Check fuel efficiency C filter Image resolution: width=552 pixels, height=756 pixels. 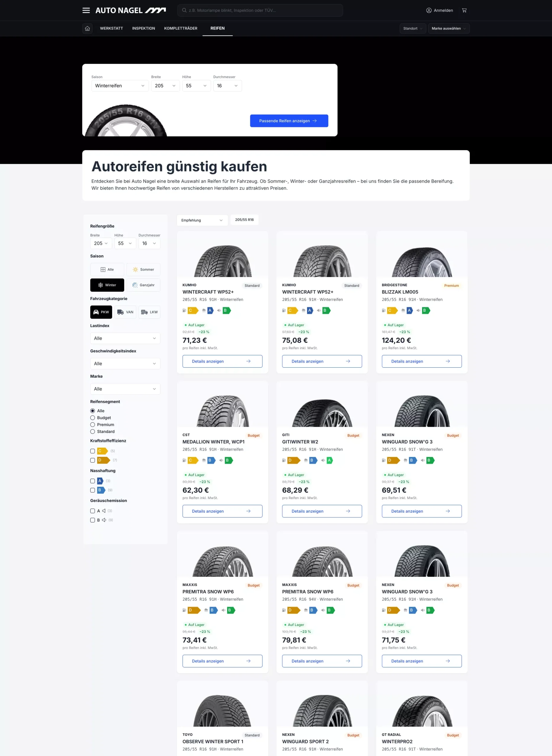pos(93,451)
